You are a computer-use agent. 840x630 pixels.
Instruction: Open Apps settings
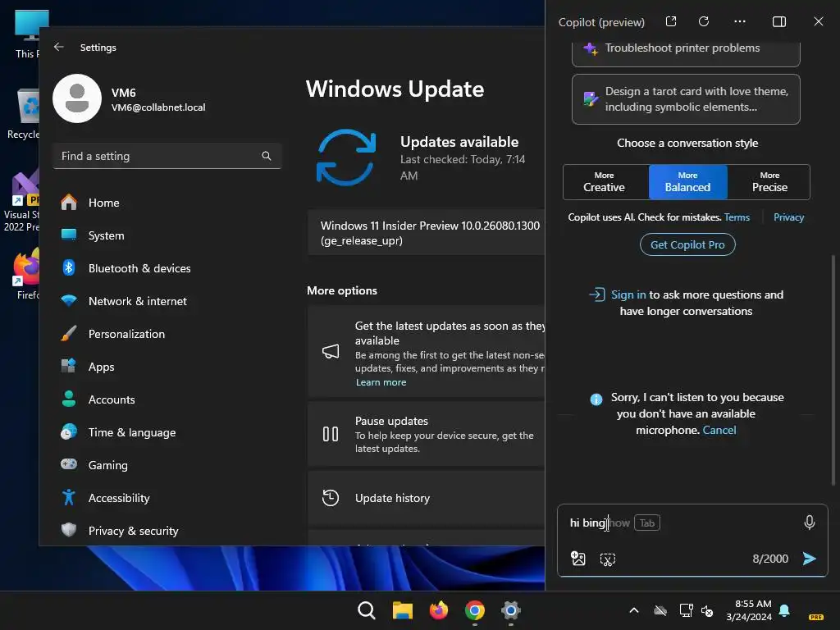pos(166,367)
